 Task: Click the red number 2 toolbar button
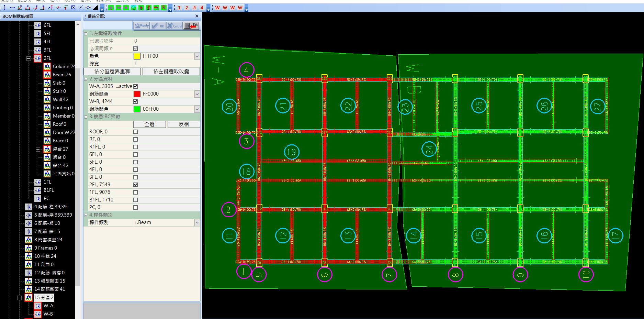[187, 8]
